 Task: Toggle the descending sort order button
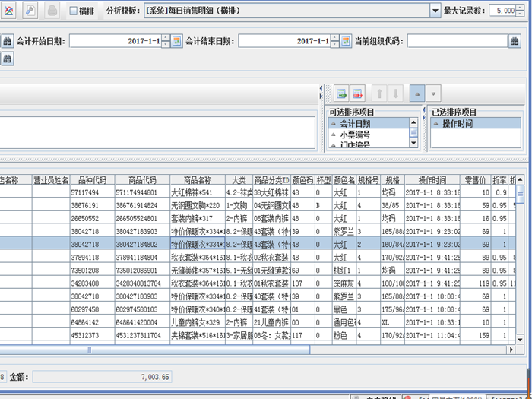click(x=432, y=93)
